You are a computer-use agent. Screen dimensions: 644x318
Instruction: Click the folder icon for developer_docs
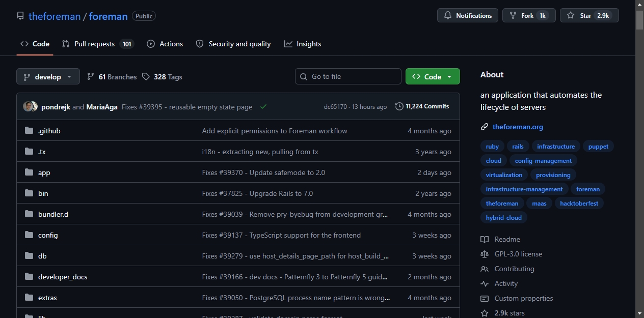[x=29, y=277]
